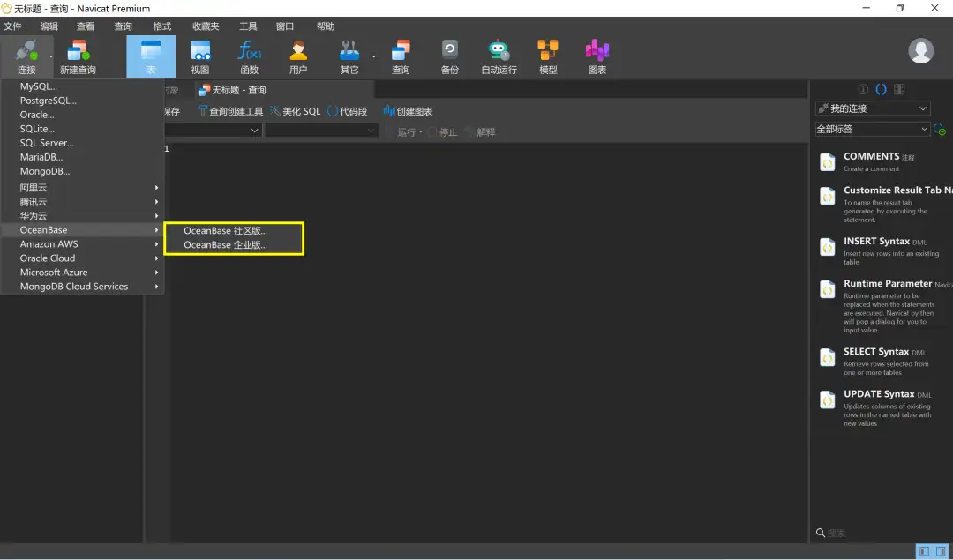Select the INSERT Syntax snippet
953x560 pixels.
884,250
